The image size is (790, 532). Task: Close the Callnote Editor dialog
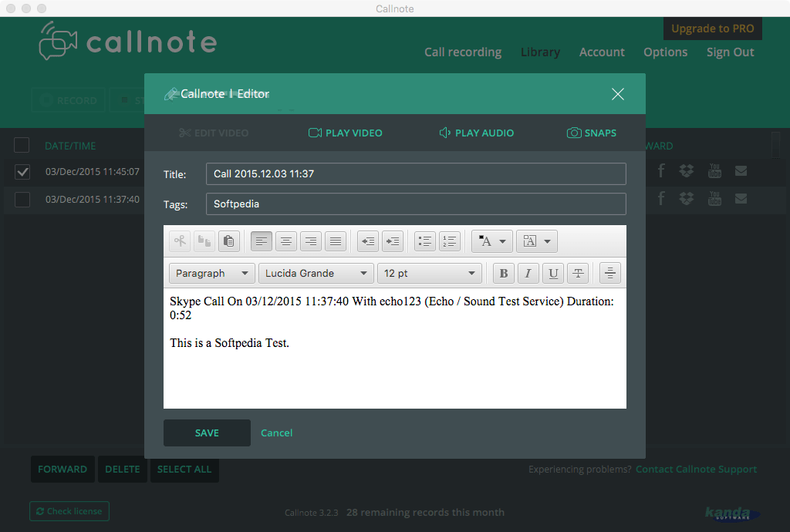(x=618, y=94)
